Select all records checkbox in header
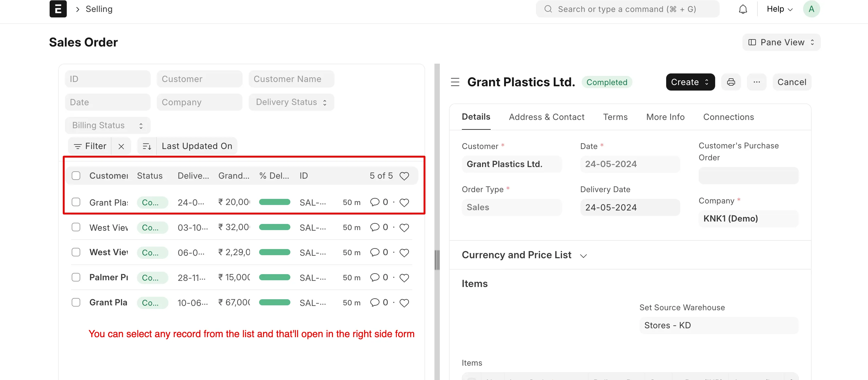The image size is (868, 380). coord(76,176)
